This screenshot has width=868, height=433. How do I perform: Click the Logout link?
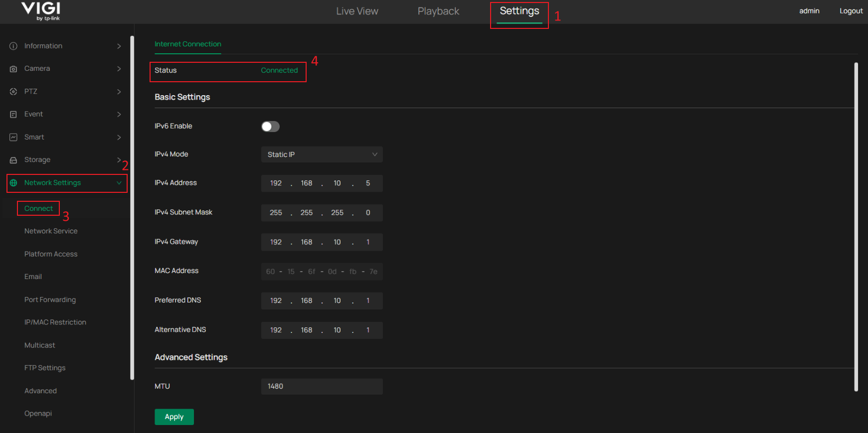[x=851, y=11]
